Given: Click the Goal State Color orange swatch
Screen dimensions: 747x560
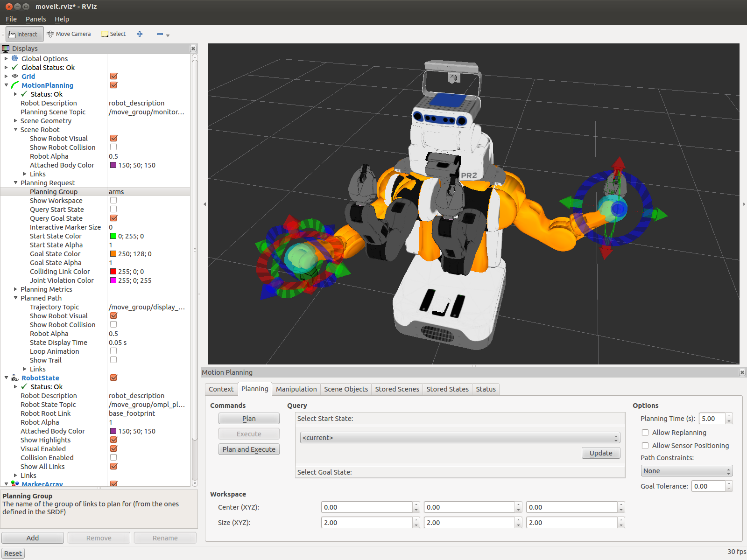Looking at the screenshot, I should tap(113, 254).
